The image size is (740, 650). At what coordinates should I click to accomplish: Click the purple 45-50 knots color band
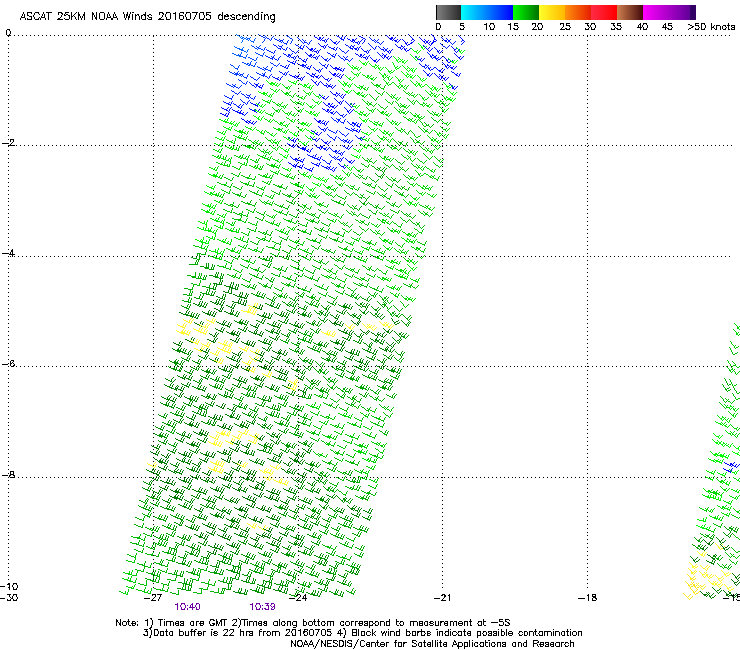pyautogui.click(x=682, y=12)
